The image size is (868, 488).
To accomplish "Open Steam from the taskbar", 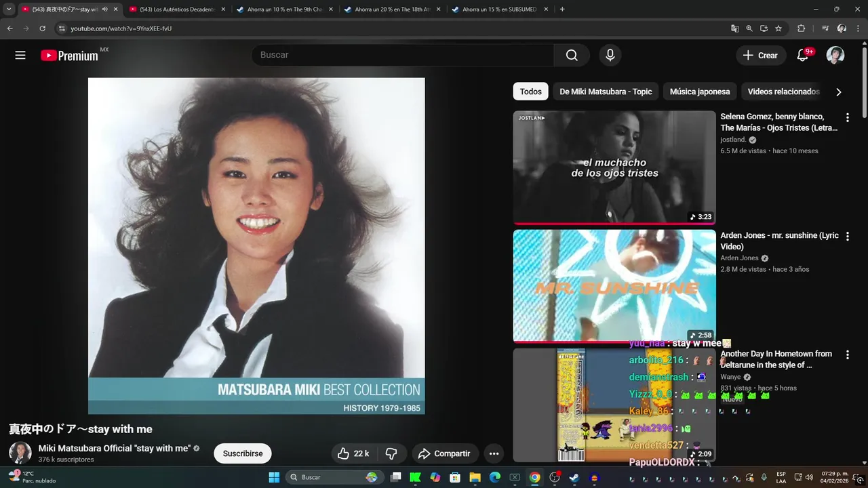I will (x=574, y=477).
